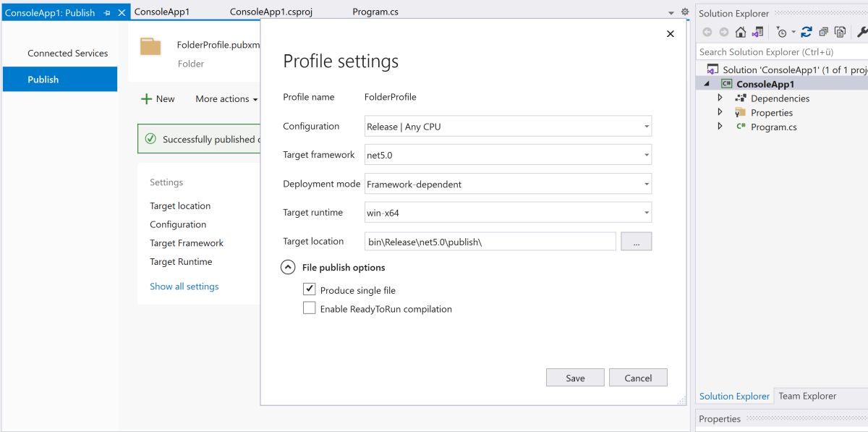Expand the Program.cs tree node arrow
The image size is (868, 432).
[x=720, y=126]
